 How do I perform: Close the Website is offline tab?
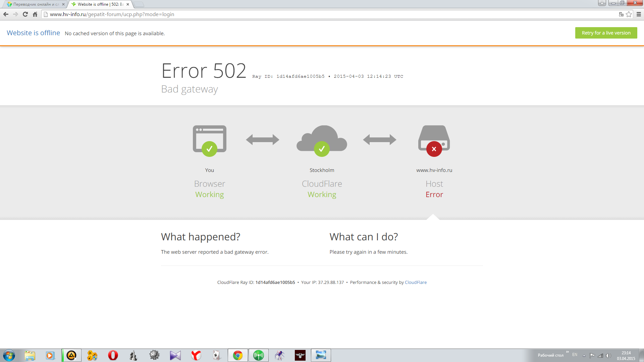pos(128,4)
